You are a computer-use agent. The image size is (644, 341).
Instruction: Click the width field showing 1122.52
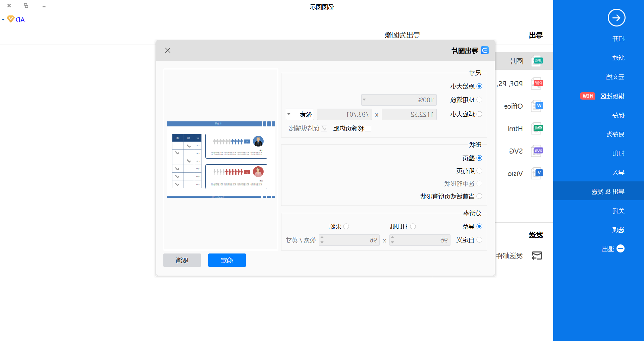point(409,114)
